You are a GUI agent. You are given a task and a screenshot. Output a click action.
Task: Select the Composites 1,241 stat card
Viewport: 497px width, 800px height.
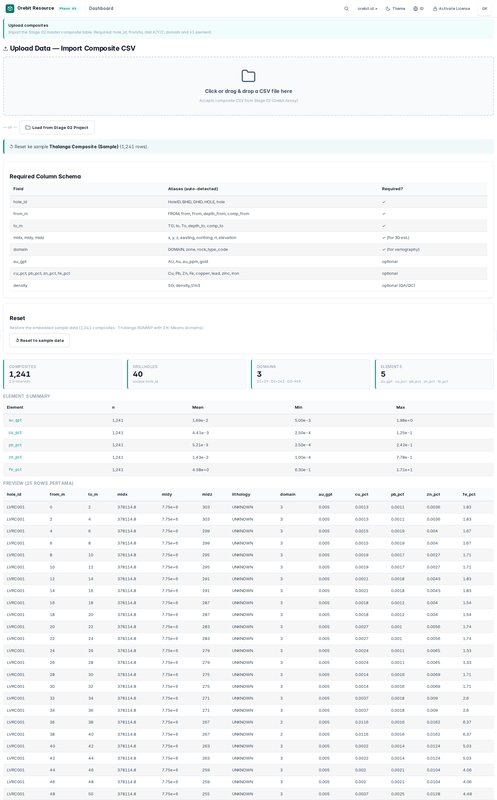click(63, 374)
